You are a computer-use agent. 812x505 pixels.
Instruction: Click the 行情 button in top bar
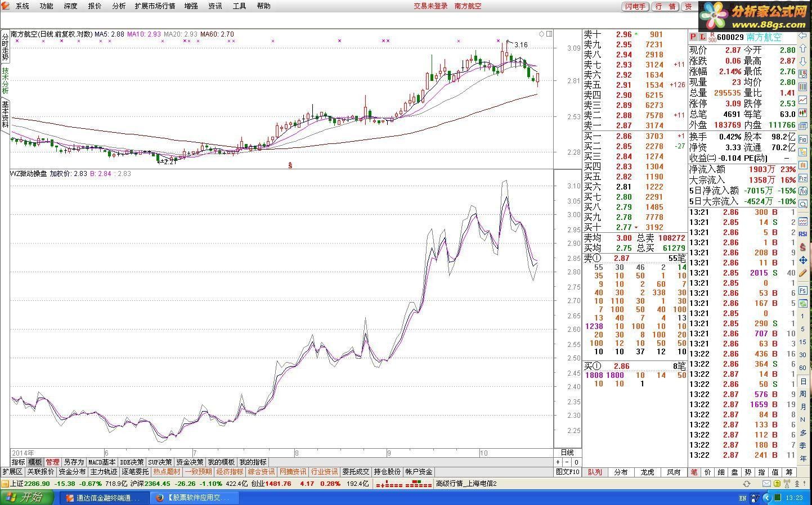[x=666, y=7]
